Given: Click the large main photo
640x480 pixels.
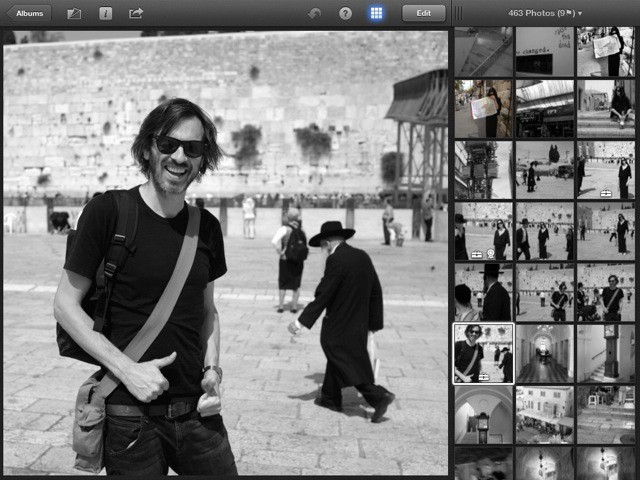Looking at the screenshot, I should tap(225, 252).
